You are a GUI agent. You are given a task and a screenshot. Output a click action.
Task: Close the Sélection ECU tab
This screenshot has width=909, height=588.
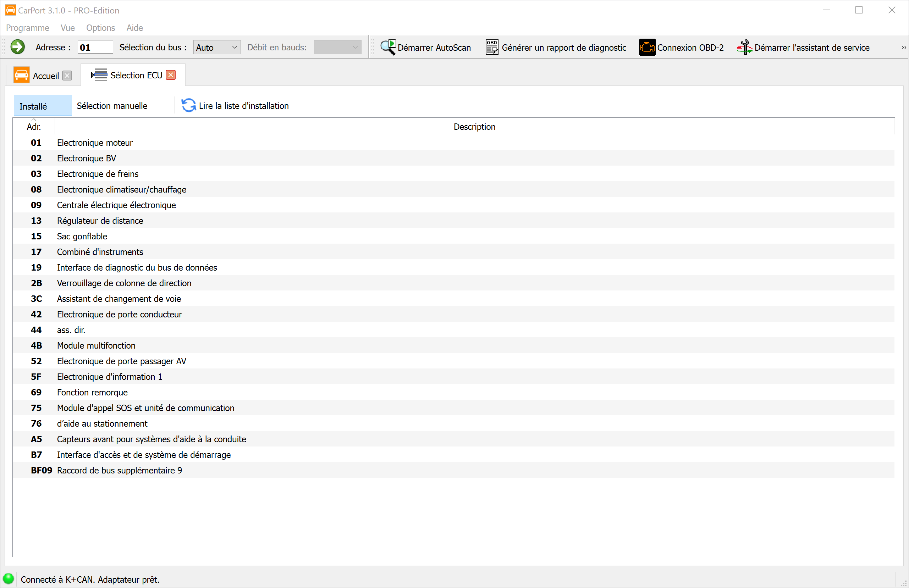point(171,75)
